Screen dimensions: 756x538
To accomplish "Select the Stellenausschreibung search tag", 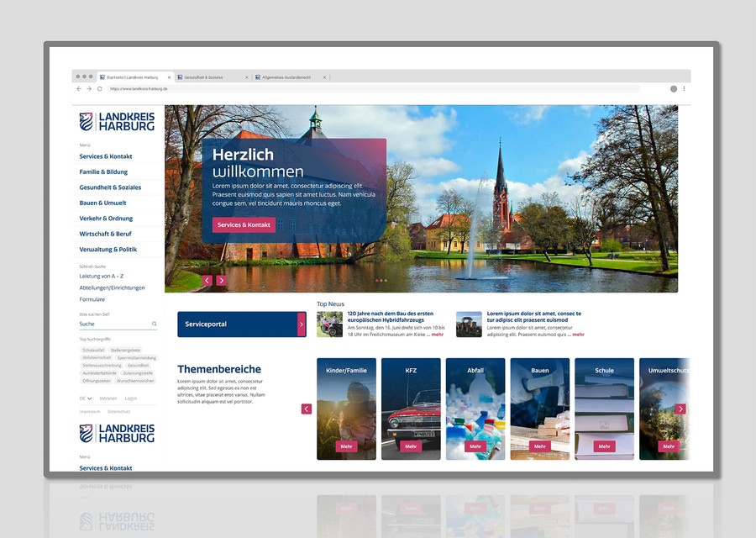I will 102,366.
